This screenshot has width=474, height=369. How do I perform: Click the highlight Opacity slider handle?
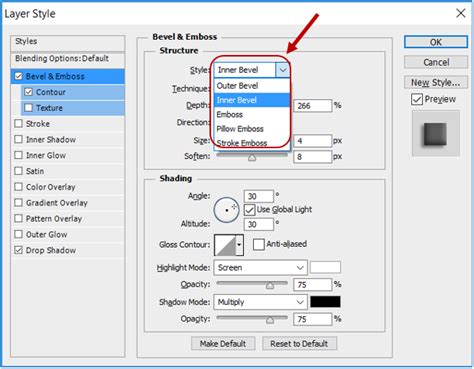point(270,286)
